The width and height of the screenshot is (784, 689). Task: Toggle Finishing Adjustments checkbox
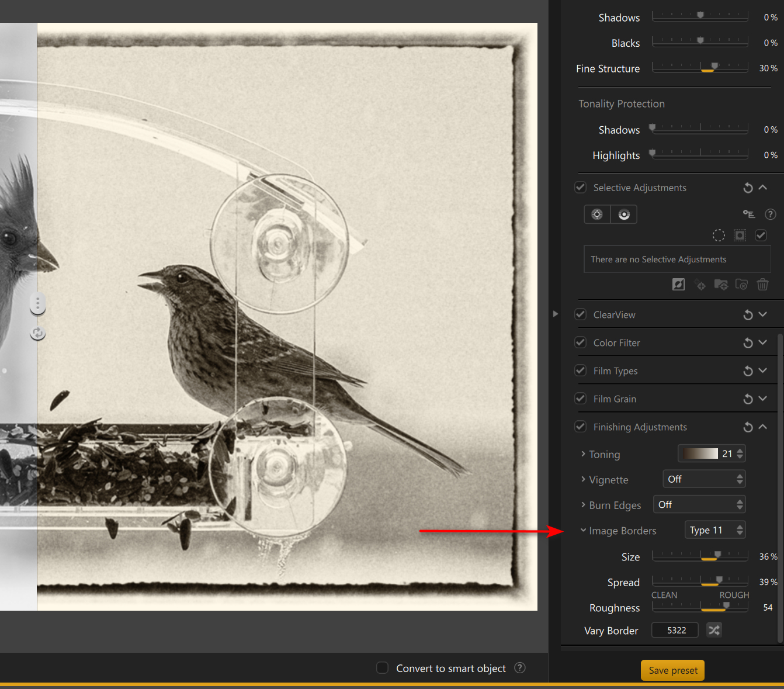pyautogui.click(x=580, y=427)
